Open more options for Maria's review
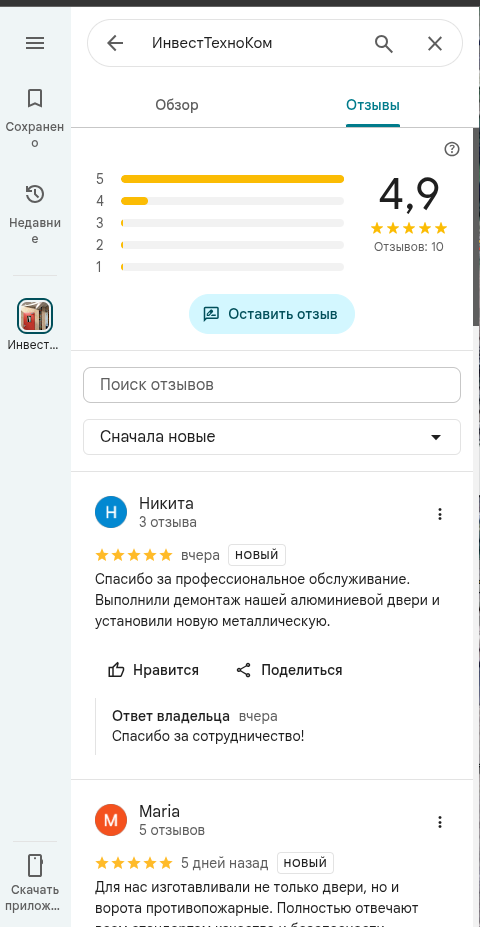Viewport: 480px width, 927px height. click(439, 822)
